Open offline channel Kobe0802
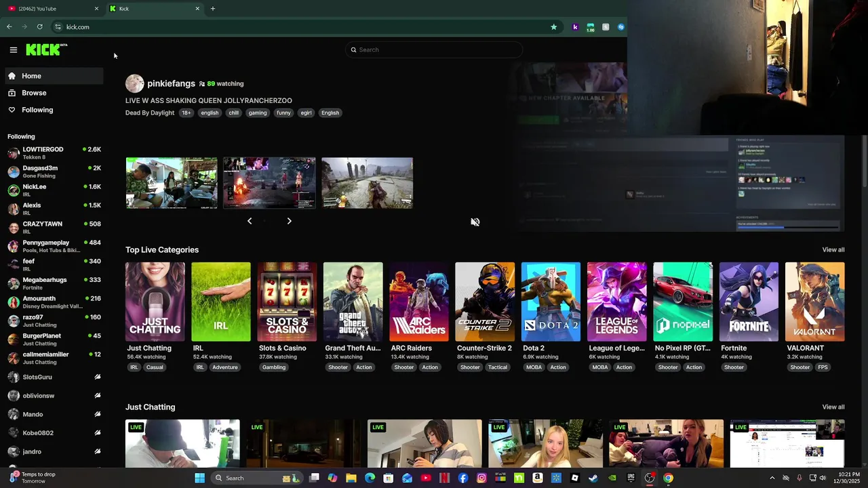 [54, 432]
